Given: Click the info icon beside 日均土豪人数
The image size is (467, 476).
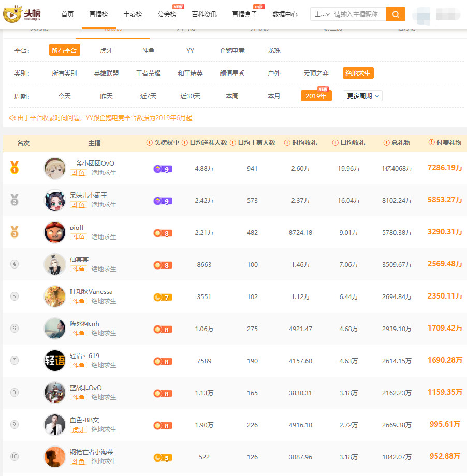Looking at the screenshot, I should point(233,143).
